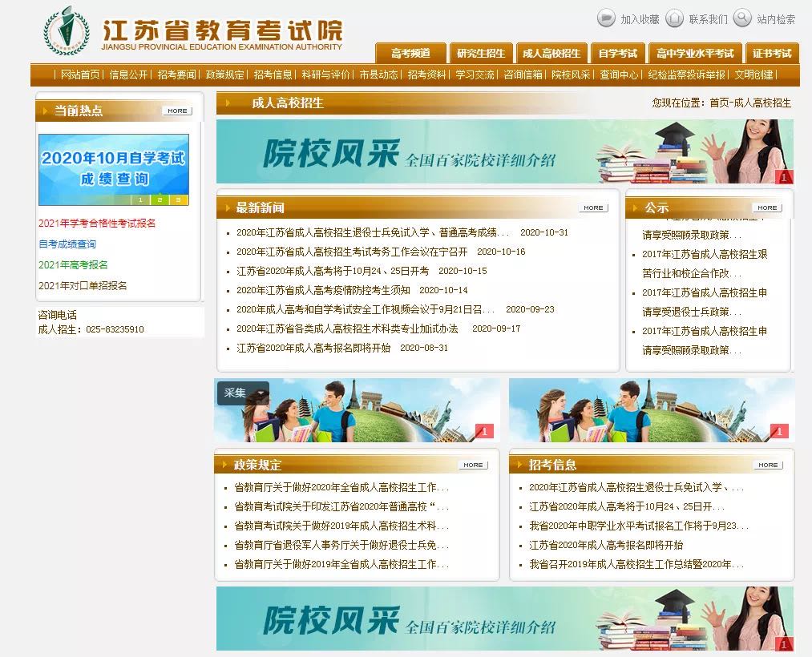Screen dimensions: 812x657
Task: Click the 联系我们 home icon
Action: point(674,18)
